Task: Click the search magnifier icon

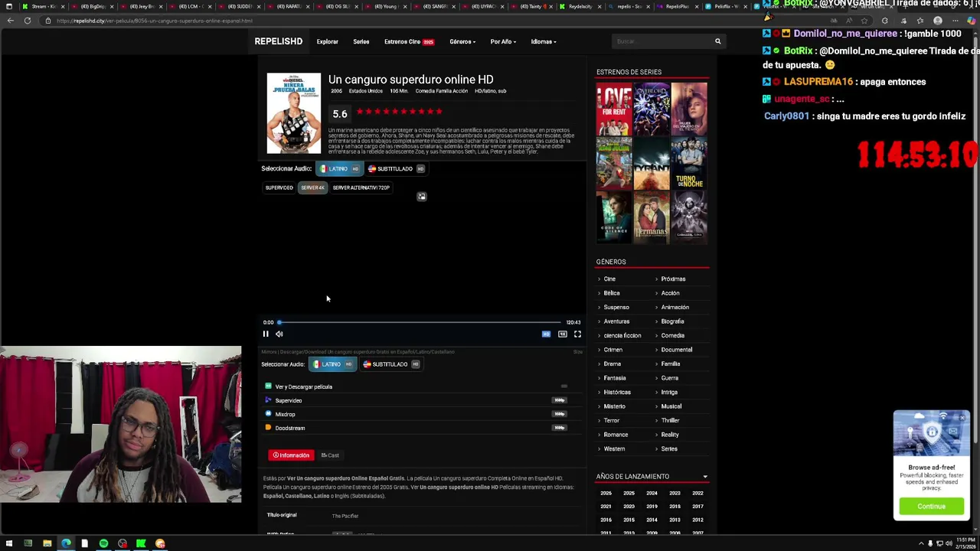Action: point(717,41)
